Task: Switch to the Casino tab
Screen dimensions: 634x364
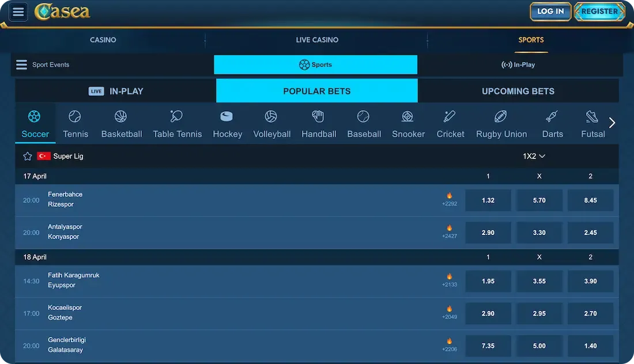Action: 103,40
